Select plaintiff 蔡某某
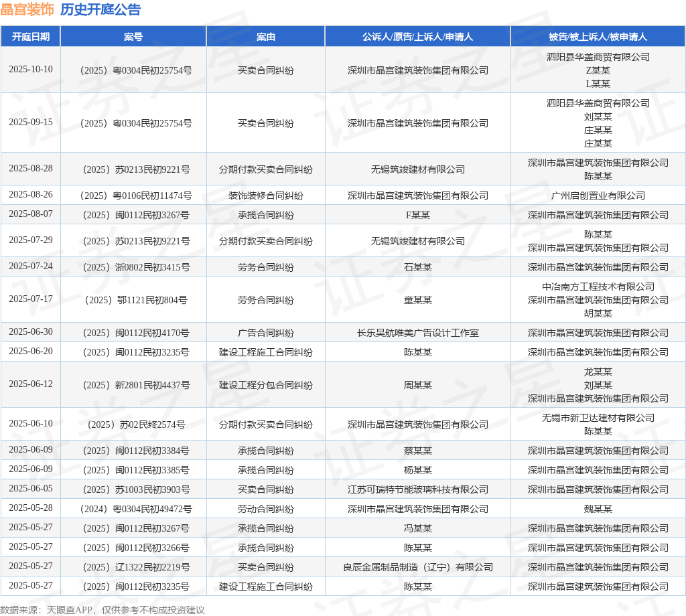 418,451
